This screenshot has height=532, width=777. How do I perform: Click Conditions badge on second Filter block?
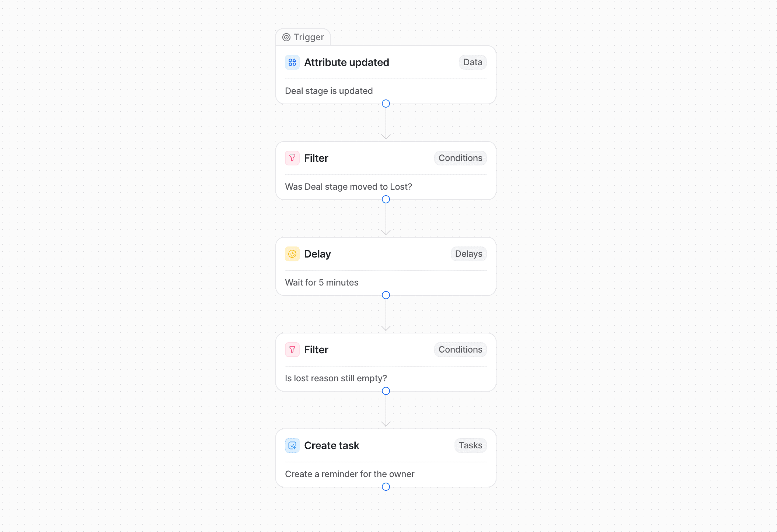click(x=460, y=350)
